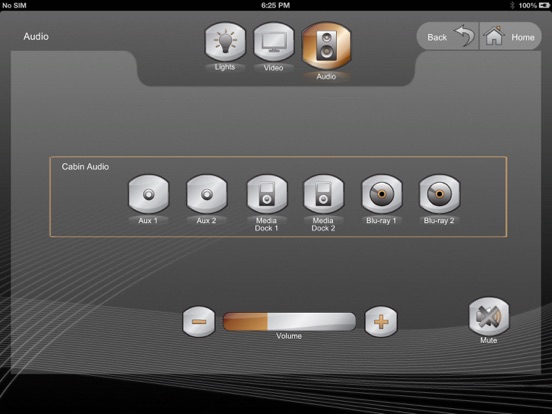
Task: Click the No SIM status text
Action: click(x=14, y=5)
